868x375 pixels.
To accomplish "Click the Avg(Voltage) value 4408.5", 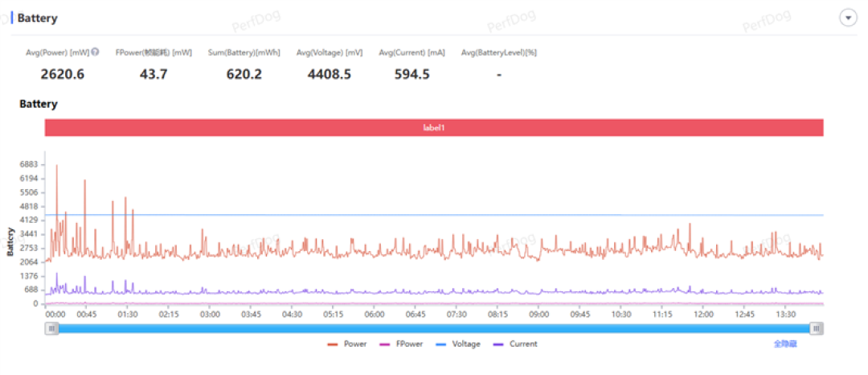I will tap(330, 74).
